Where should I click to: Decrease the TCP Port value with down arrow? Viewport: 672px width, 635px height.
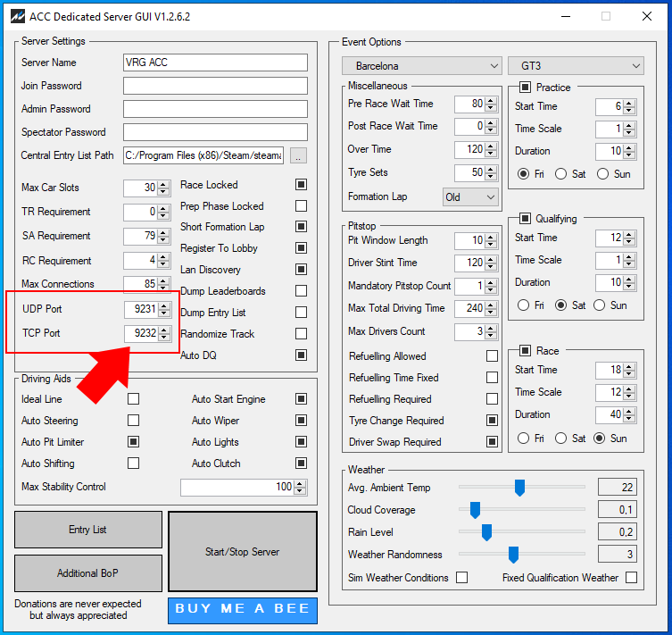click(x=163, y=338)
